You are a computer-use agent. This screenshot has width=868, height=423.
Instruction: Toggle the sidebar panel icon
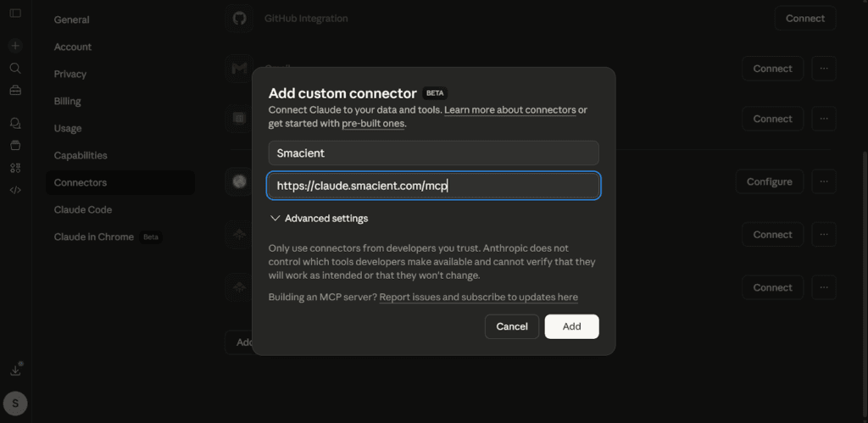pyautogui.click(x=15, y=14)
